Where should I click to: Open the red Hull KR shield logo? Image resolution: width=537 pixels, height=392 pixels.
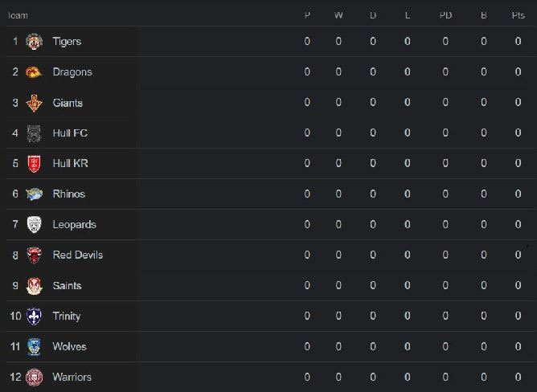(35, 164)
